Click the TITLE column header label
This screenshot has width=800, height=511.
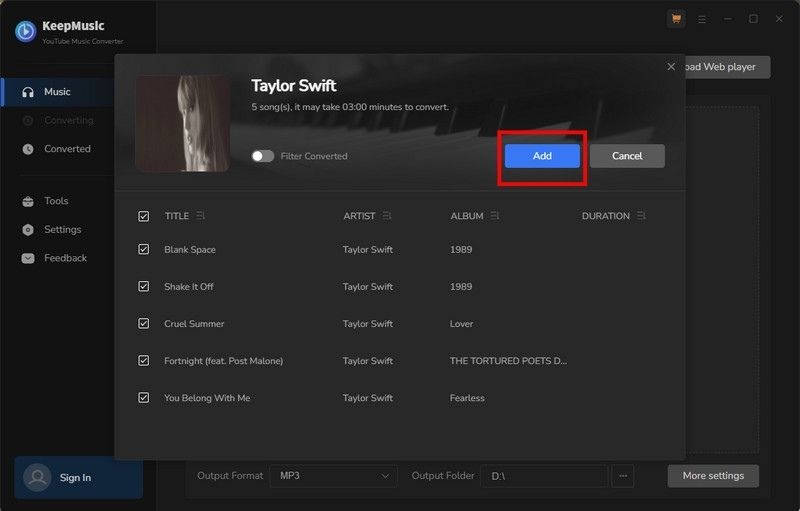point(177,216)
